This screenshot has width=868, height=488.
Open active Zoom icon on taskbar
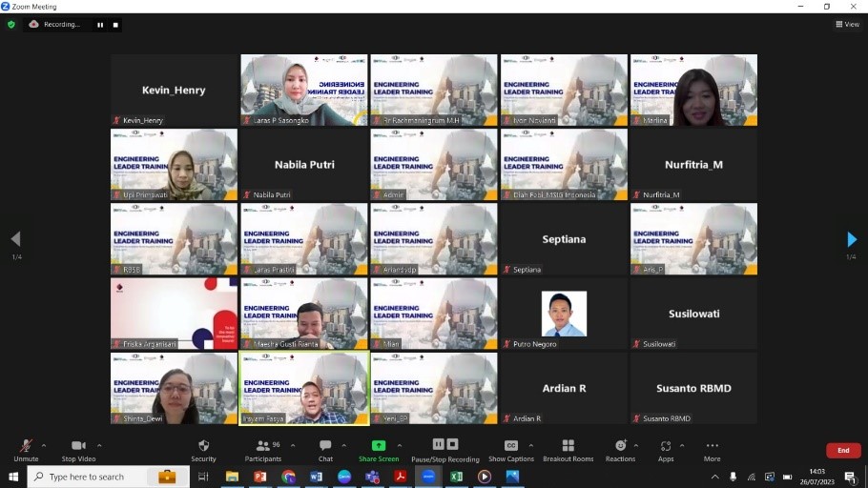pyautogui.click(x=428, y=477)
